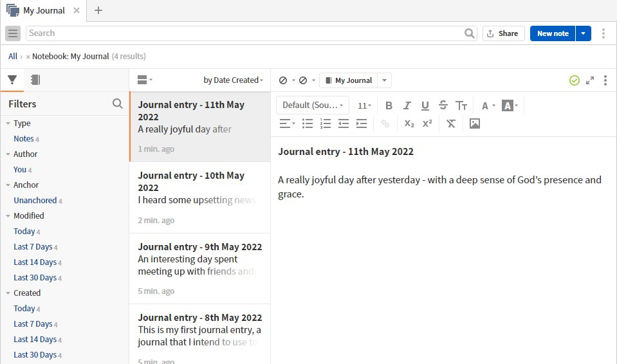Click the Share button

click(x=503, y=33)
